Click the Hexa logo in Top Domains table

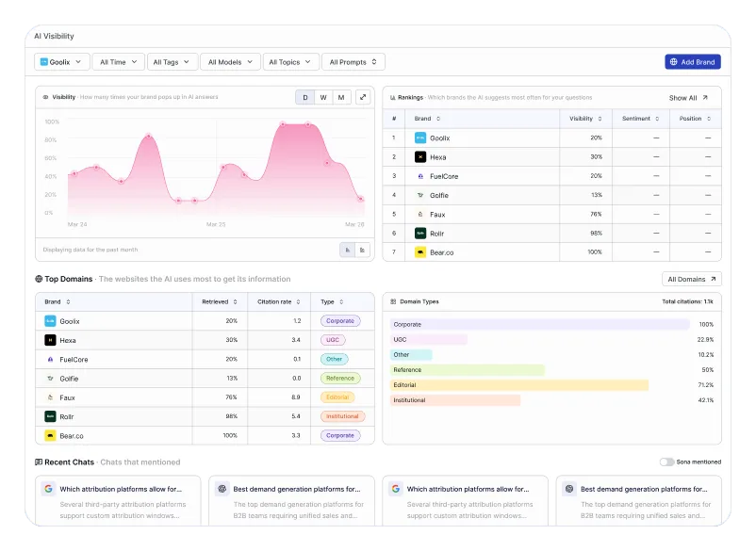click(x=50, y=340)
